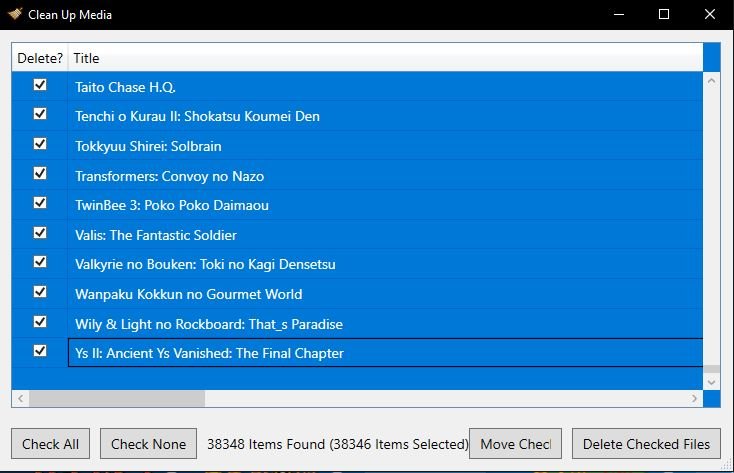Uncheck TwinBee 3: Poko Poko Daimaou checkbox
734x473 pixels.
click(x=40, y=203)
